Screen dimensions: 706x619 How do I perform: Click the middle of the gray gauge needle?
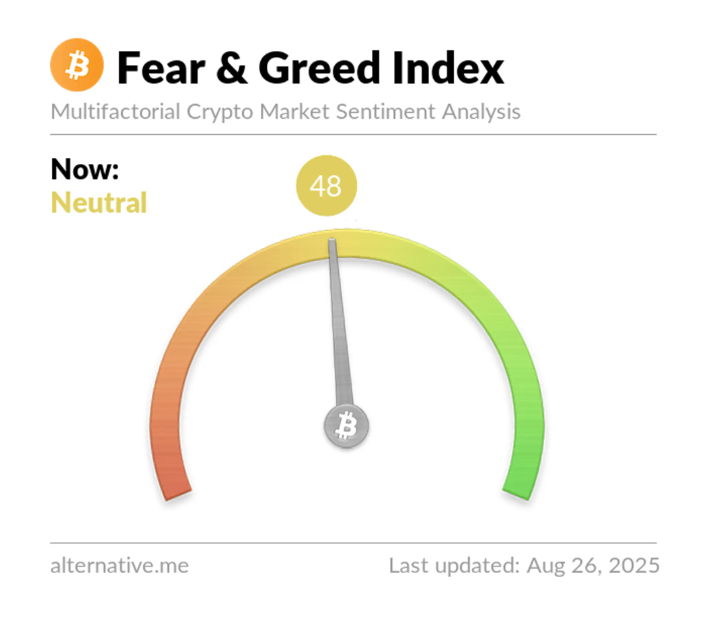[340, 330]
